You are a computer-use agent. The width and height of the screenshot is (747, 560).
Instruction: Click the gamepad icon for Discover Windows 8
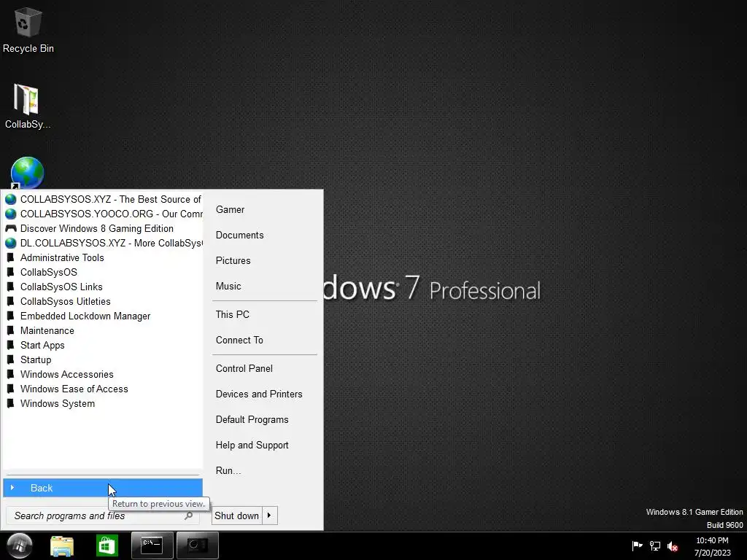[x=10, y=228]
